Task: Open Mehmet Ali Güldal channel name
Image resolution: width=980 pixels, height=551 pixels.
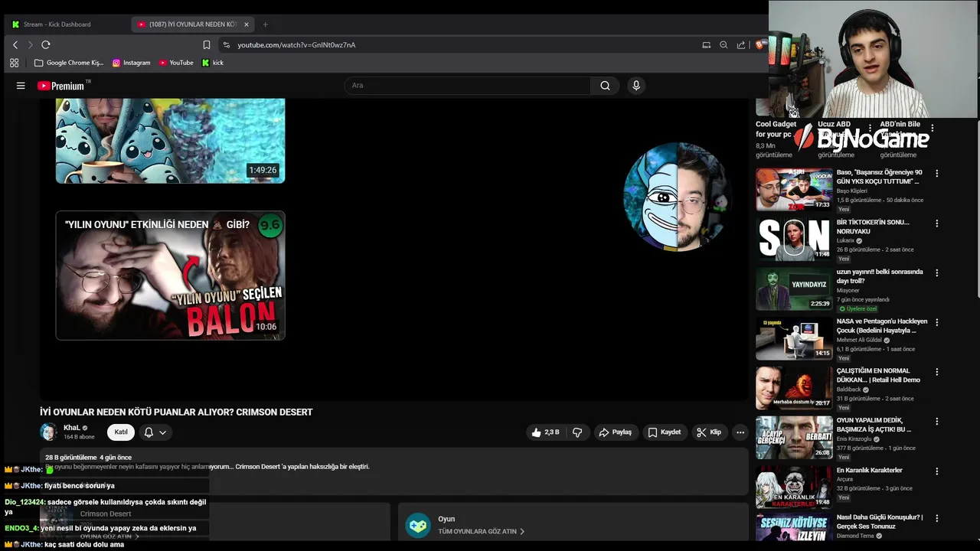Action: pos(860,340)
